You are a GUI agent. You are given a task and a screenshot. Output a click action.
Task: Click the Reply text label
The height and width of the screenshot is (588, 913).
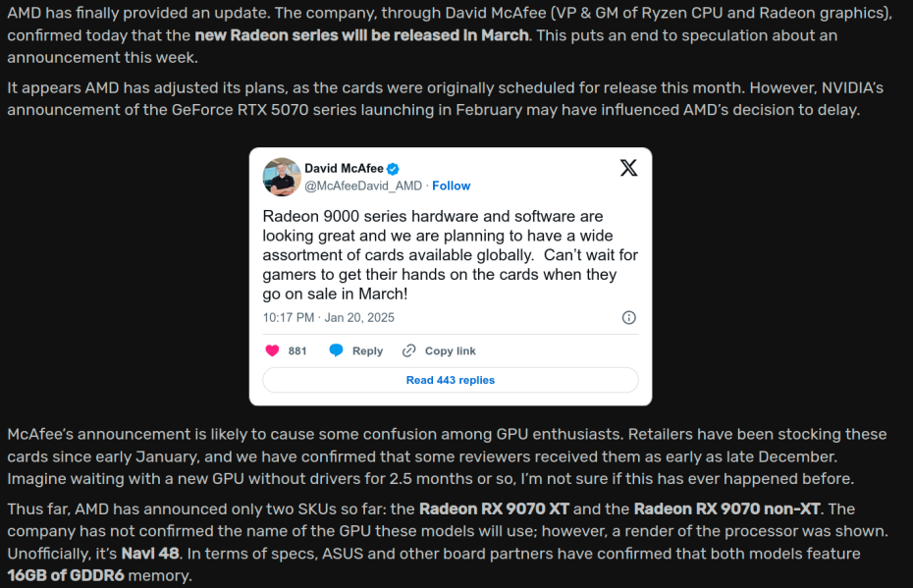pos(367,350)
